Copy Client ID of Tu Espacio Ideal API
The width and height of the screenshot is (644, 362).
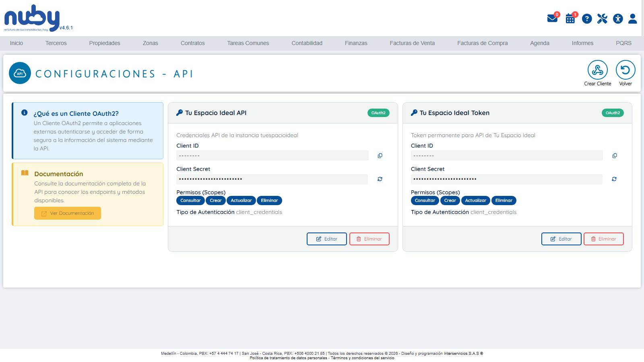[x=380, y=156]
